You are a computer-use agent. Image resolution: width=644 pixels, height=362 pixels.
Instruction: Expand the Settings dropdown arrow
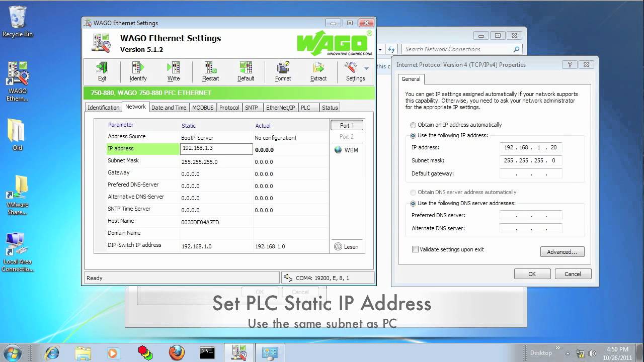(366, 68)
